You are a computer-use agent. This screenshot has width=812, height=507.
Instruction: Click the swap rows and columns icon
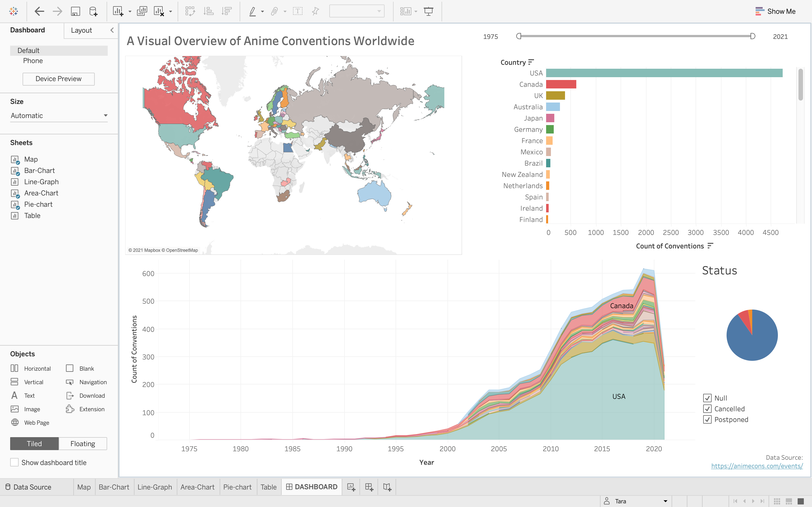190,11
